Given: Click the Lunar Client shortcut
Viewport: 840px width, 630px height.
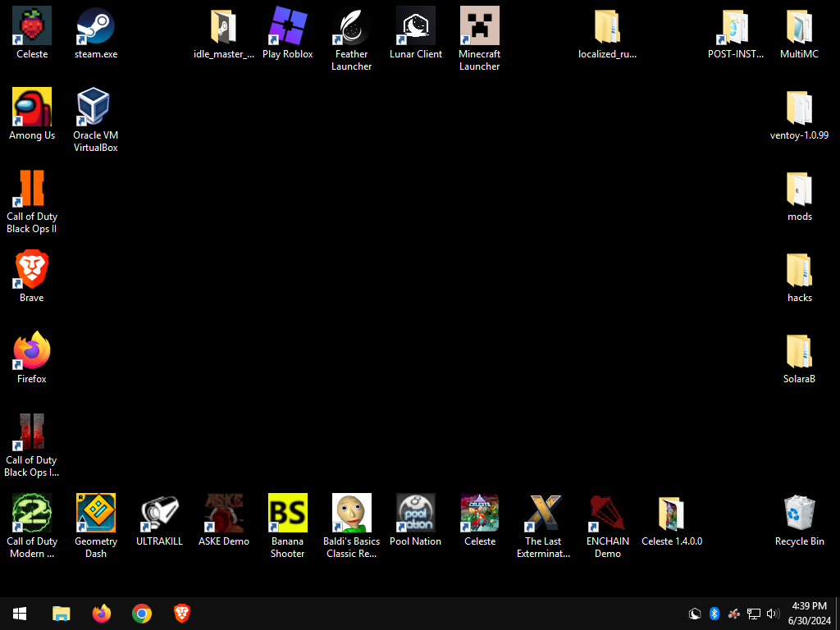Looking at the screenshot, I should point(416,25).
